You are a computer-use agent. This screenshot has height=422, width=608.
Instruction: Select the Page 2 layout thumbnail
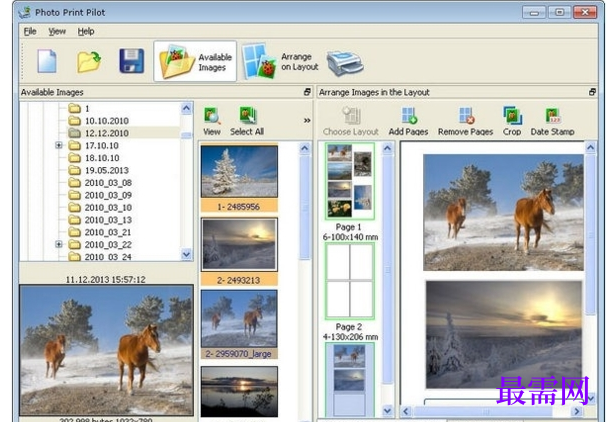pyautogui.click(x=349, y=281)
